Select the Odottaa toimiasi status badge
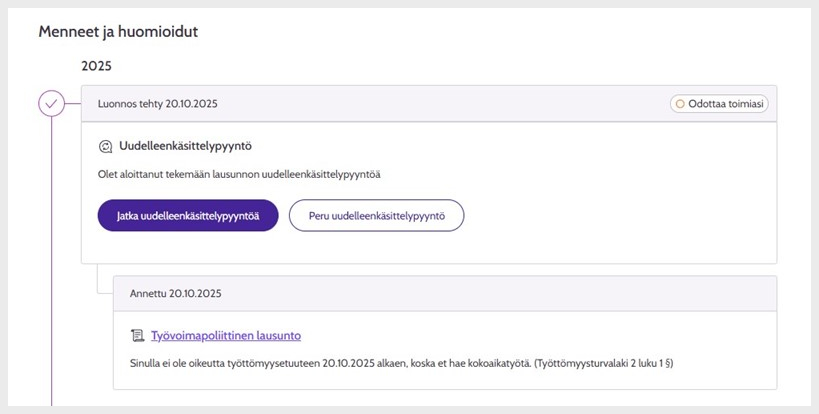 tap(719, 103)
